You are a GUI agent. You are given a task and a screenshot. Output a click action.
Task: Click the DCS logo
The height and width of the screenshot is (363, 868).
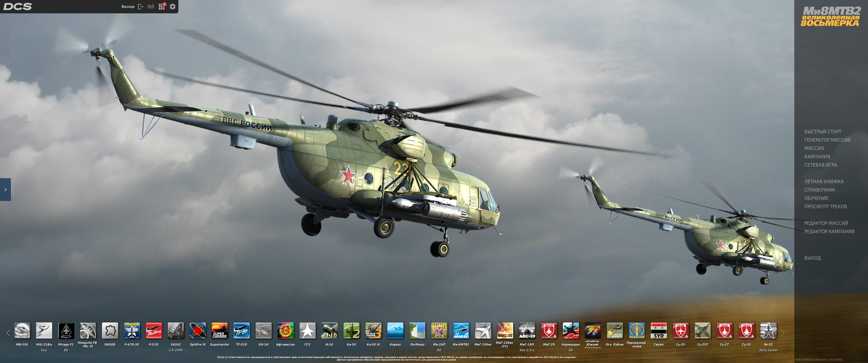pos(17,6)
